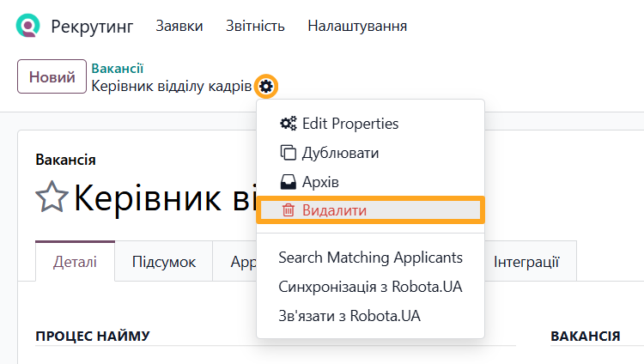644x364 pixels.
Task: Select Видалити to delete the vacancy
Action: 370,210
